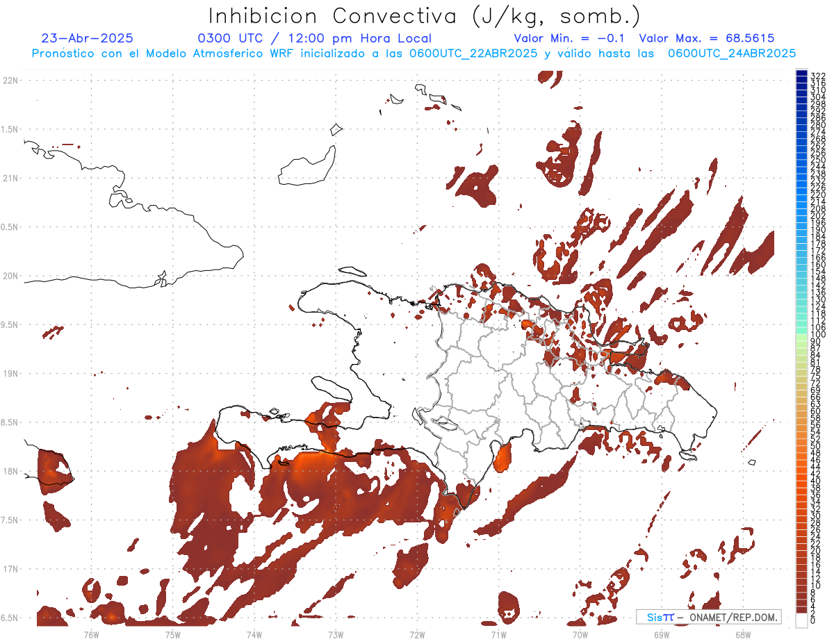Click the 21N latitude label
The width and height of the screenshot is (834, 644).
tap(10, 178)
